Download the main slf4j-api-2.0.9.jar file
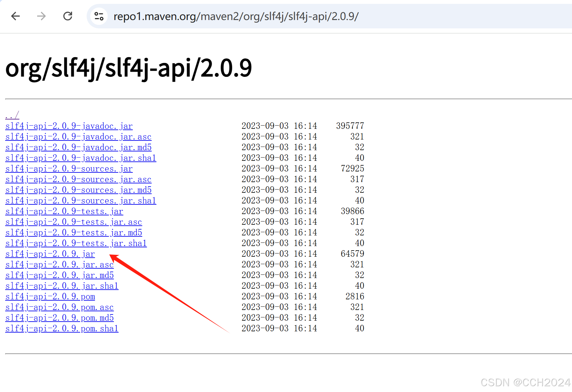 [x=50, y=254]
